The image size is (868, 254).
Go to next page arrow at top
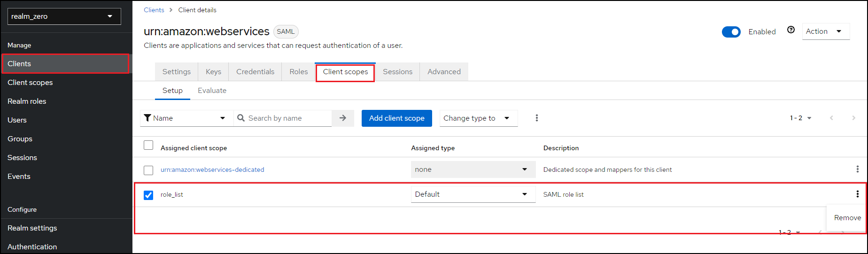click(853, 118)
